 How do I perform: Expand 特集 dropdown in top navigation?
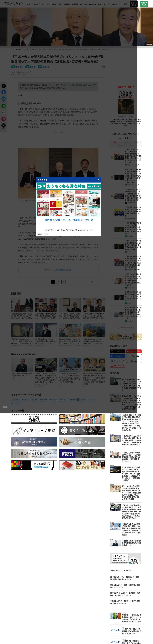(x=54, y=4)
